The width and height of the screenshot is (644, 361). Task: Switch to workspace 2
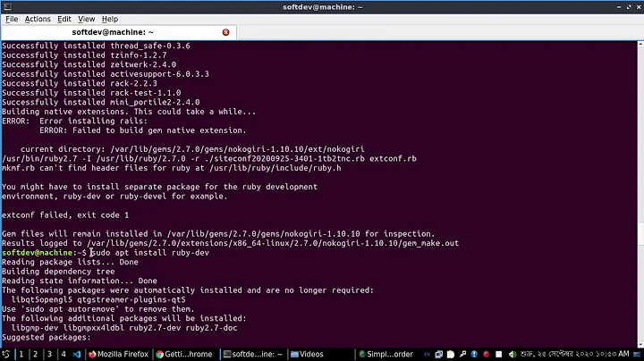coord(35,354)
